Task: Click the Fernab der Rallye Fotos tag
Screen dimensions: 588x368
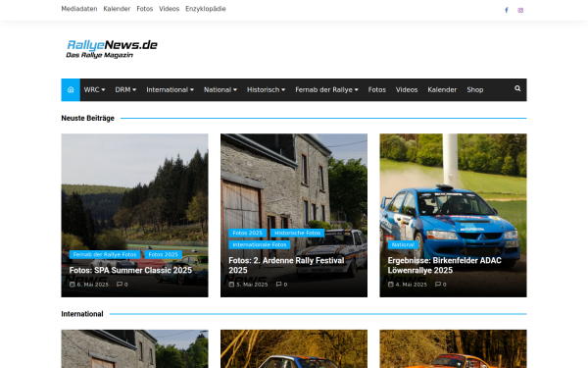Action: 105,254
